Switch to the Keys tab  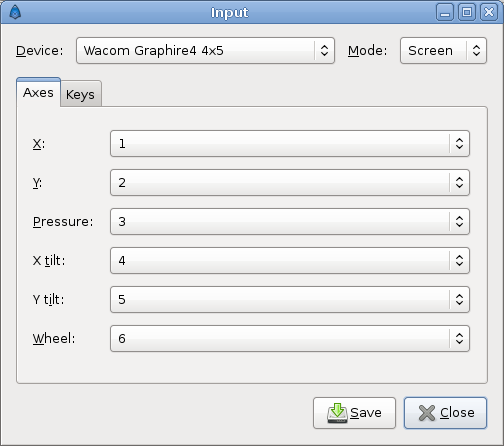click(x=80, y=94)
